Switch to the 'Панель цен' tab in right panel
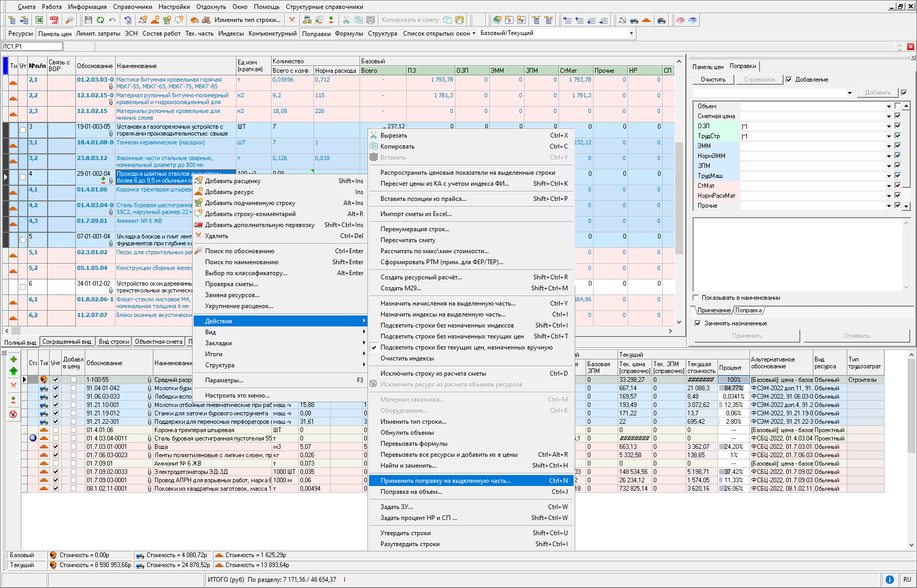The width and height of the screenshot is (917, 588). tap(708, 66)
